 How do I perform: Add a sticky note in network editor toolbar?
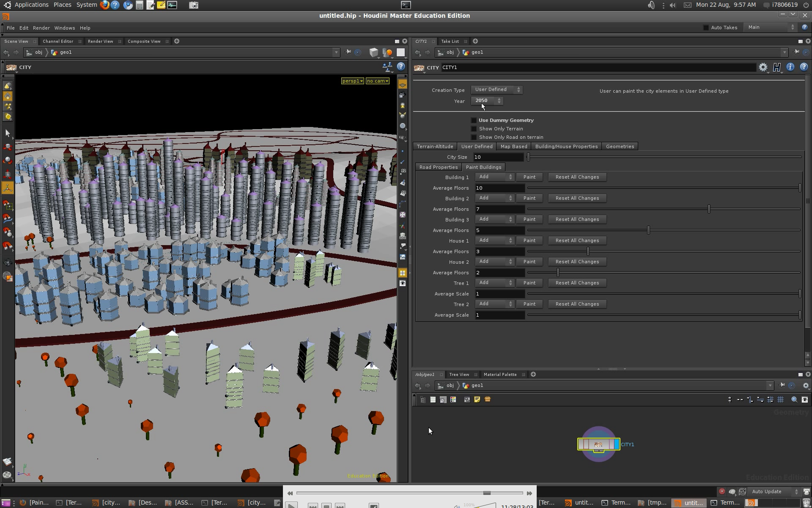click(477, 399)
